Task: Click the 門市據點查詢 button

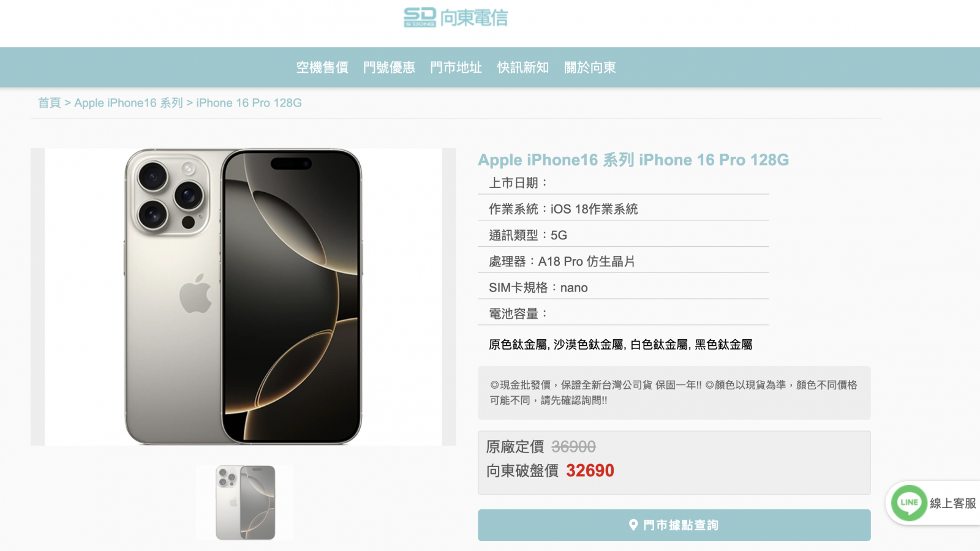Action: [x=674, y=525]
